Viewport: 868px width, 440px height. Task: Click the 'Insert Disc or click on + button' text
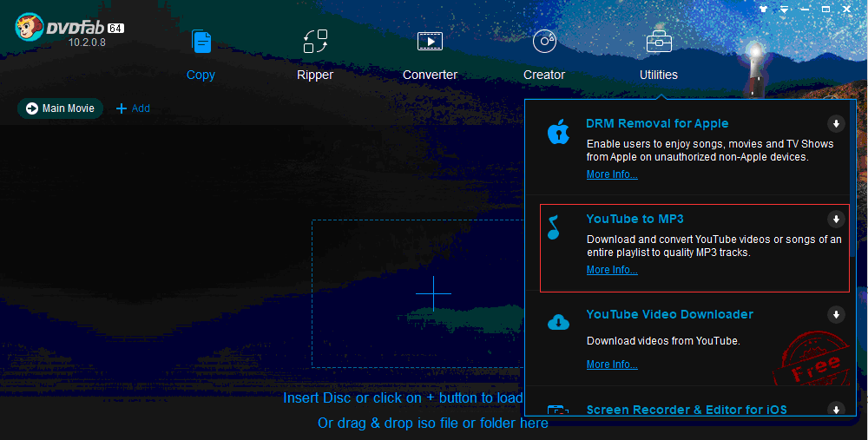(403, 398)
